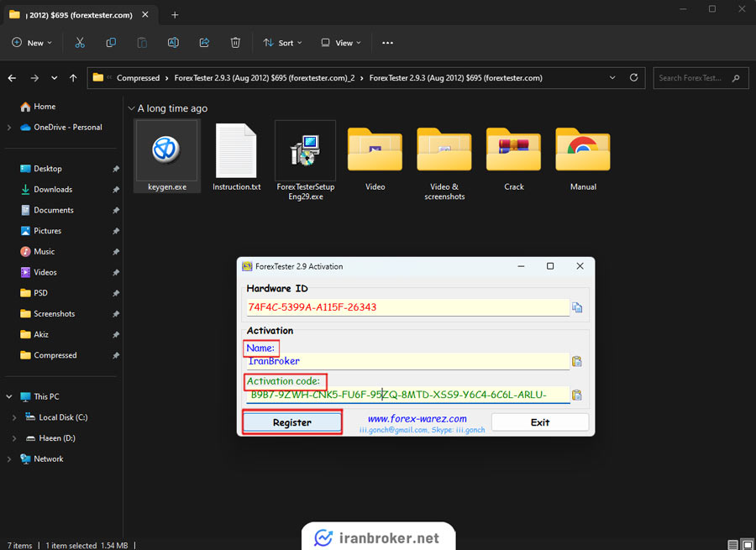Expand Local Disk (C:) tree node
Screen dimensions: 756x550
click(x=14, y=417)
